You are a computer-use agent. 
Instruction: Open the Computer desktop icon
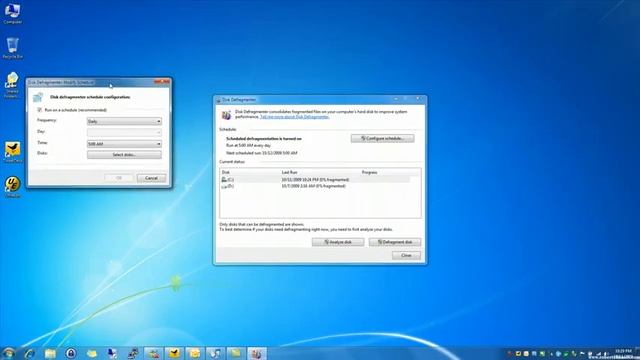(12, 13)
